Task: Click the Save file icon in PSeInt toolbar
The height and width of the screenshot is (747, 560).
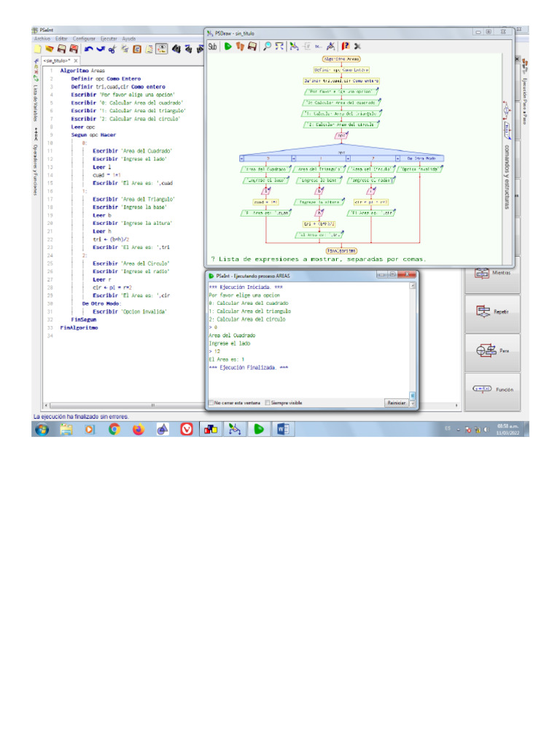Action: click(63, 49)
